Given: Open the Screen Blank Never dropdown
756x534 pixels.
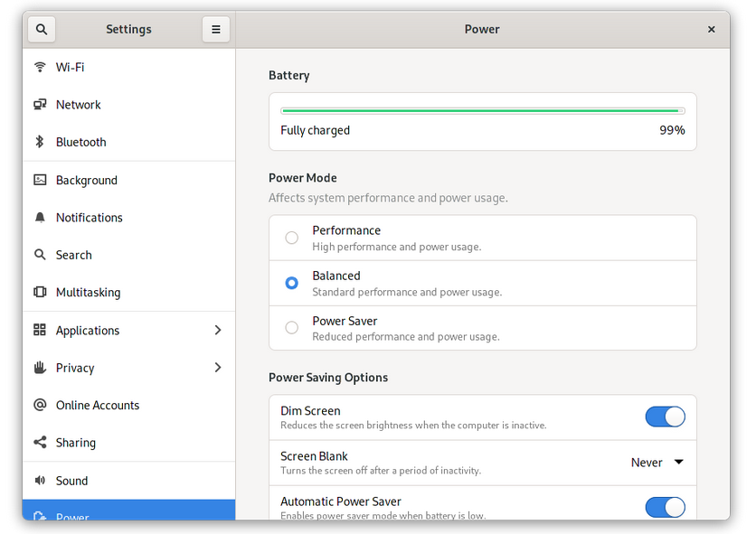Looking at the screenshot, I should click(657, 463).
